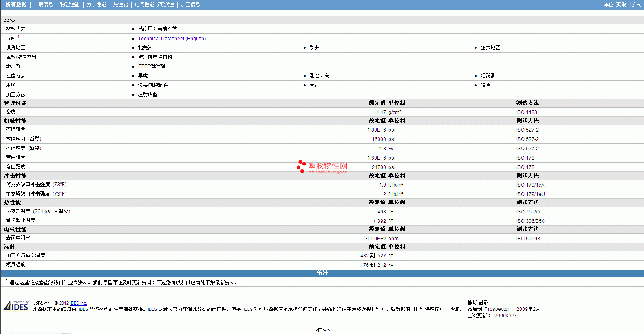
Task: Click the ISO 1183 test method text
Action: (527, 112)
